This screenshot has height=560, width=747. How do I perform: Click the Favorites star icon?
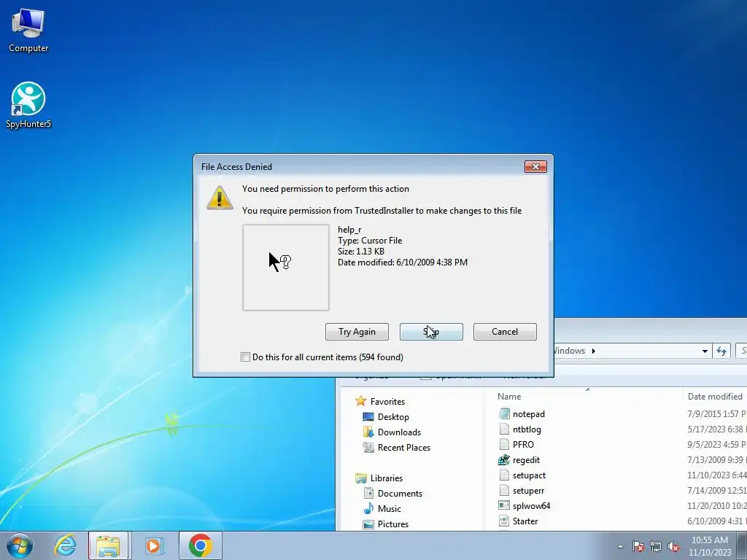coord(360,401)
